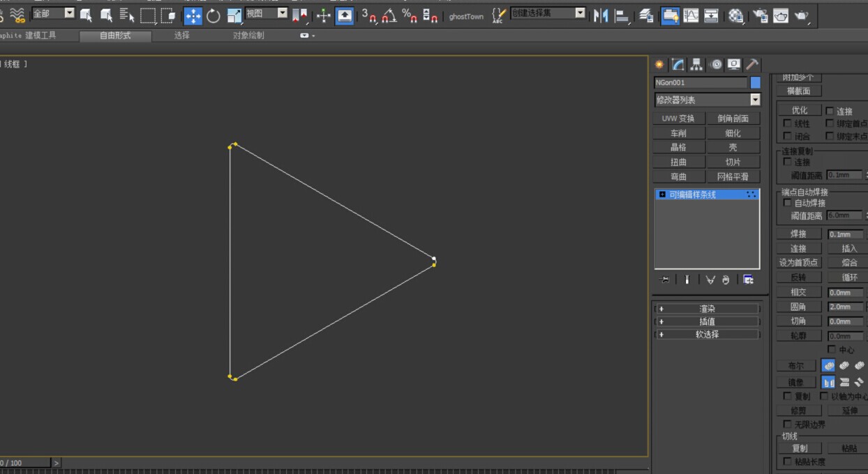Screen dimensions: 868x474
Task: Enable the Select and Manipulate tool
Action: pyautogui.click(x=324, y=15)
